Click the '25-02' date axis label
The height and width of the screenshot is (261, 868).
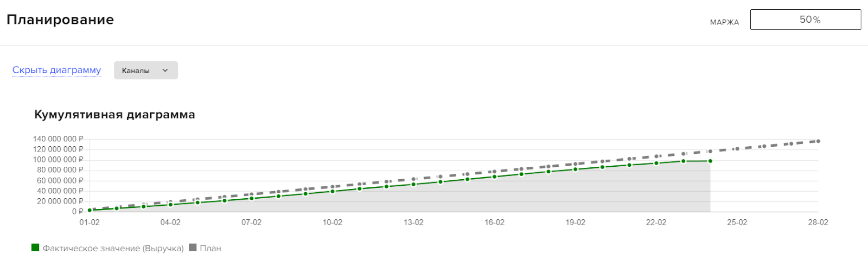point(737,222)
